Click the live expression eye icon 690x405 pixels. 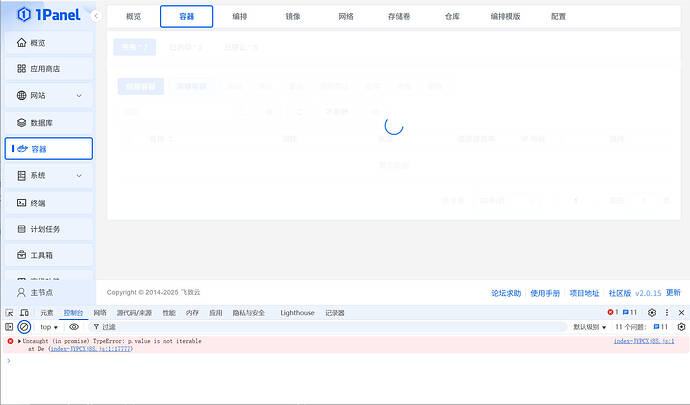pyautogui.click(x=74, y=327)
